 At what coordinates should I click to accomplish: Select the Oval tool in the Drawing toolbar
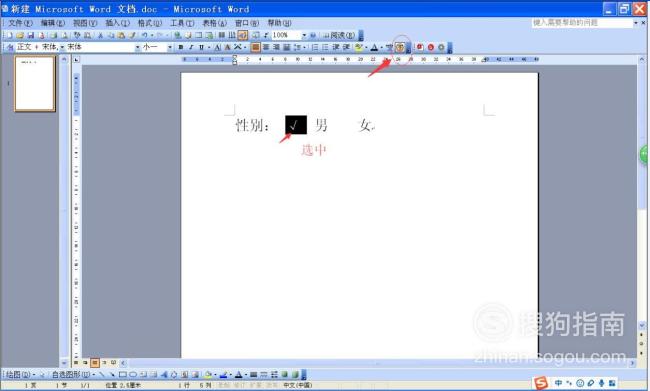[x=133, y=375]
